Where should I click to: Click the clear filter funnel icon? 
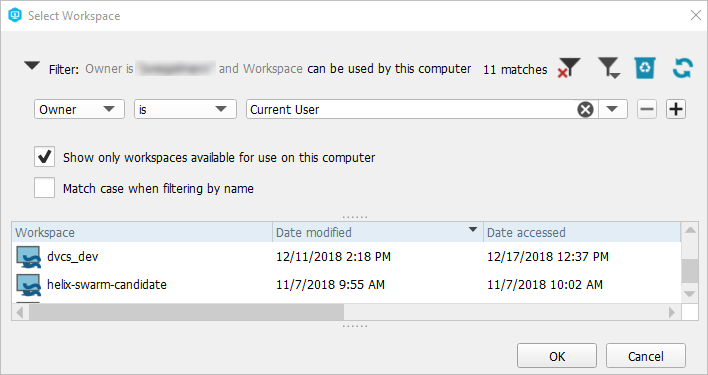pos(569,68)
